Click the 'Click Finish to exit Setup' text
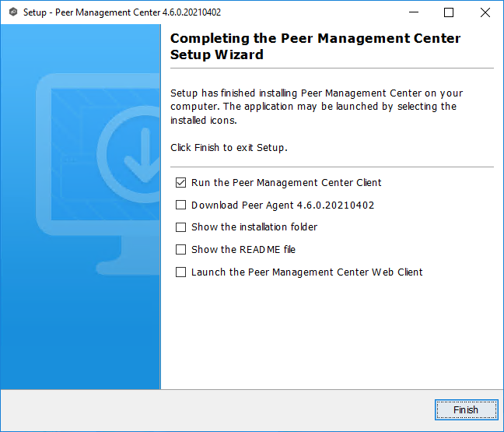The height and width of the screenshot is (432, 504). click(229, 147)
